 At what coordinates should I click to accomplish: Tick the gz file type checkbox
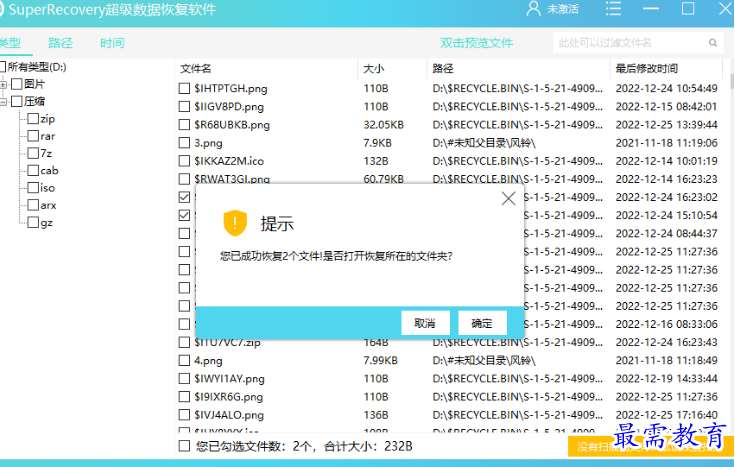[x=33, y=222]
